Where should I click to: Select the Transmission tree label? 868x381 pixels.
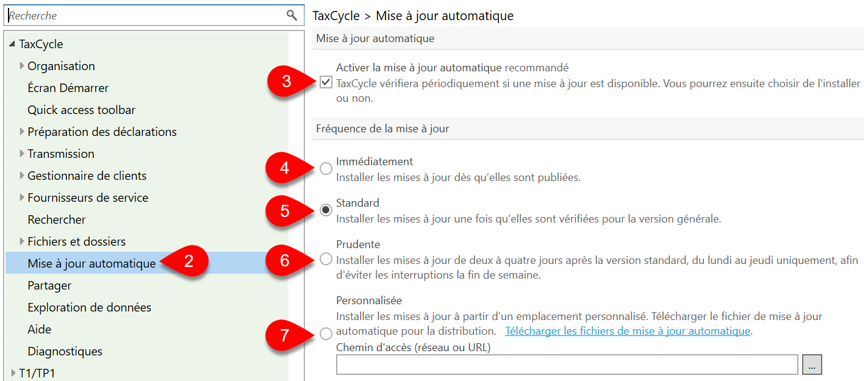point(61,154)
